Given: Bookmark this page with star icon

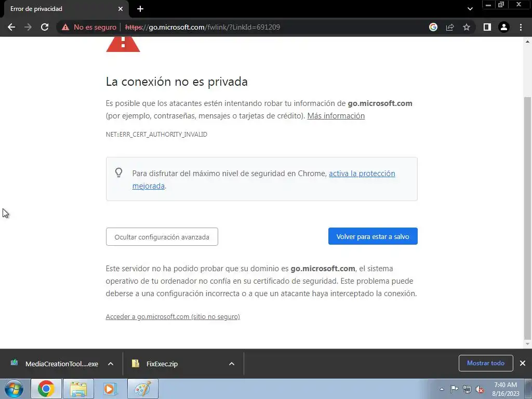Looking at the screenshot, I should click(467, 27).
